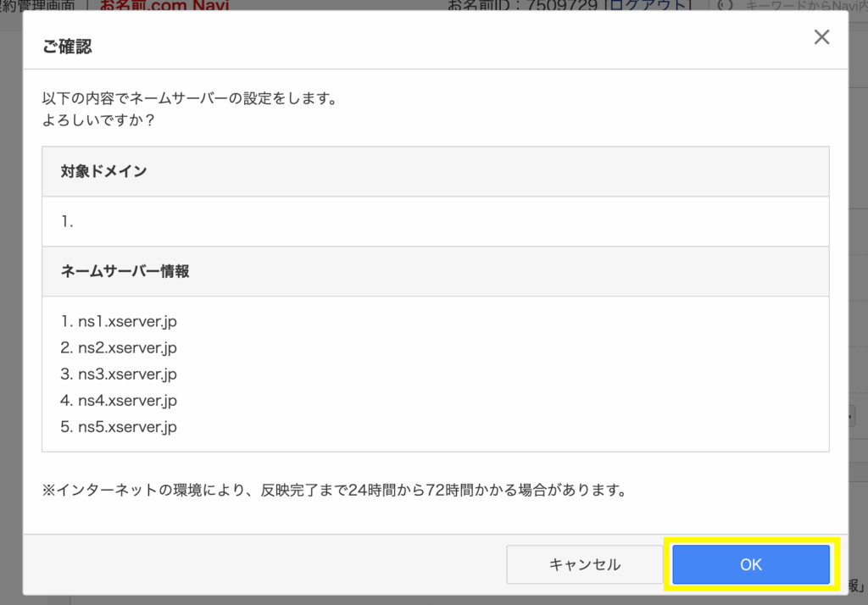Screen dimensions: 868x605
Task: Focus the Navi keyword search field
Action: pos(801,5)
